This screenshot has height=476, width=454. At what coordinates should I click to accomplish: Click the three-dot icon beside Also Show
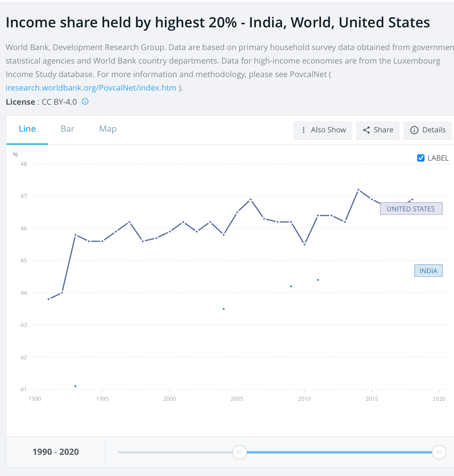303,130
